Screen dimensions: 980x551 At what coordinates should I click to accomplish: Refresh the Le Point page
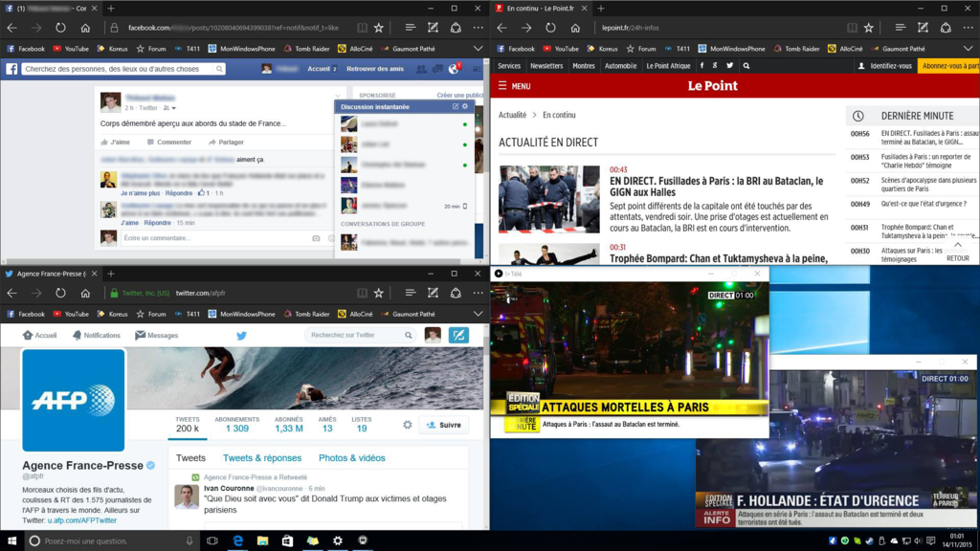pyautogui.click(x=550, y=28)
